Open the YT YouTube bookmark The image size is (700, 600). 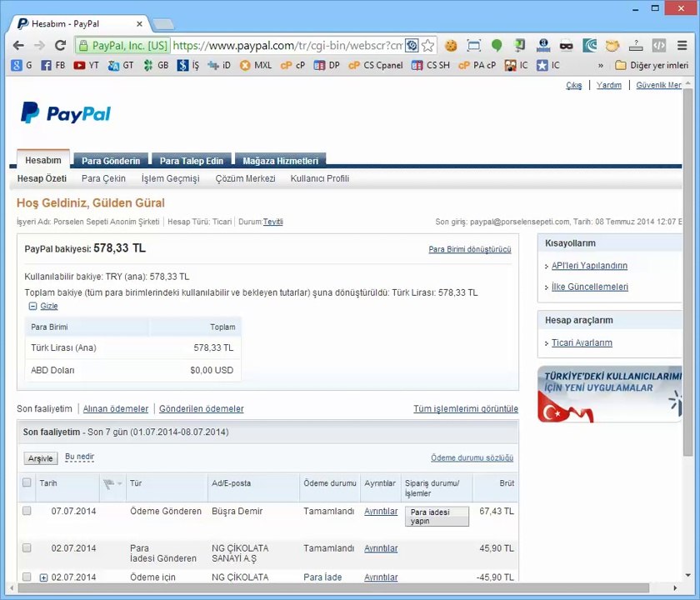point(86,65)
